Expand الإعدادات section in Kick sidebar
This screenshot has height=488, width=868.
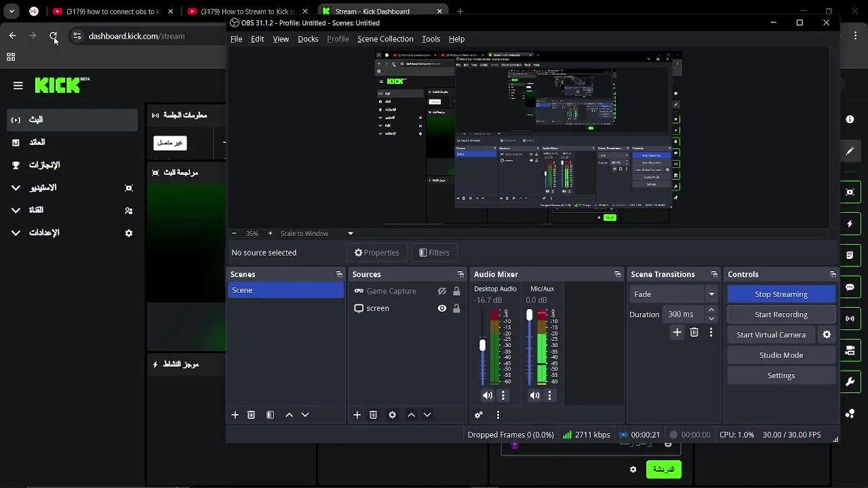point(16,232)
